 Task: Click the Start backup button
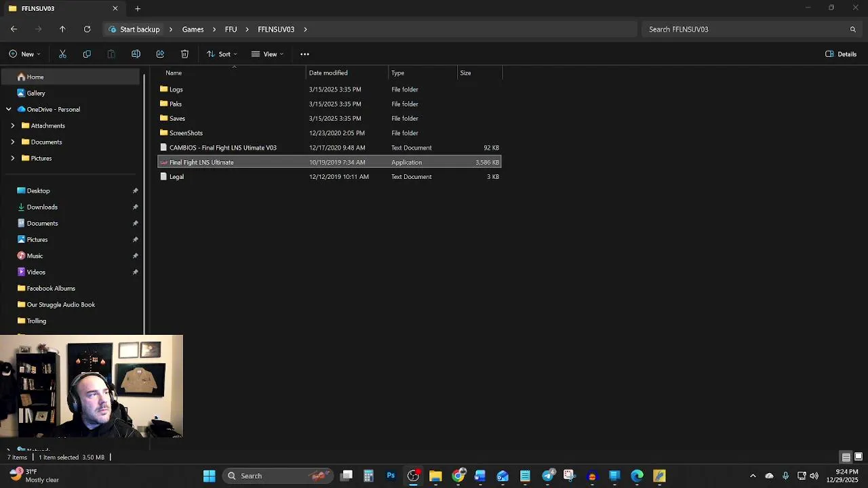pyautogui.click(x=134, y=29)
